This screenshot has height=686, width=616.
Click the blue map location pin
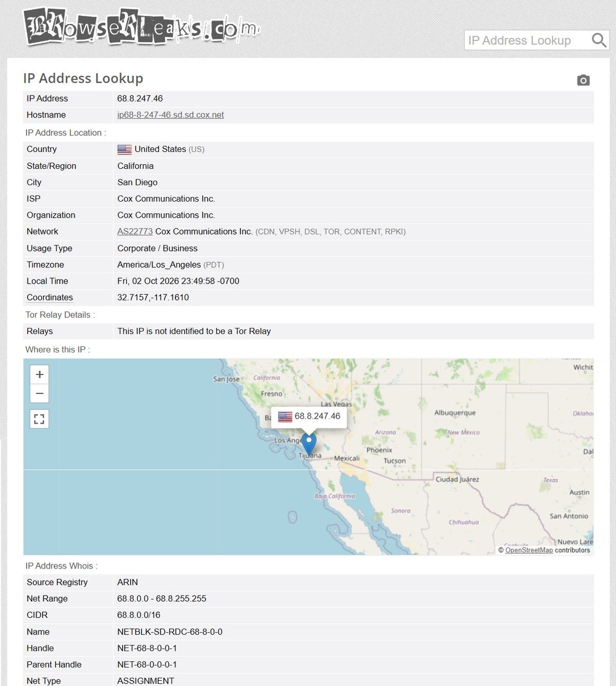[x=309, y=443]
